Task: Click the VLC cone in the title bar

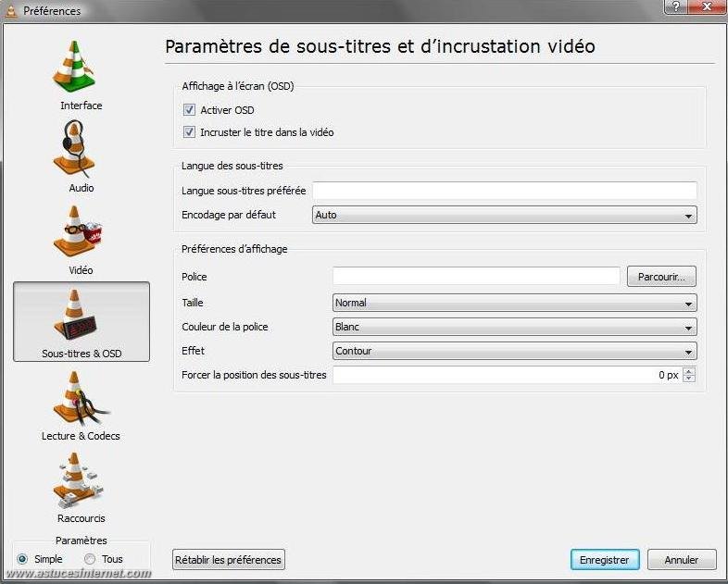Action: (11, 11)
